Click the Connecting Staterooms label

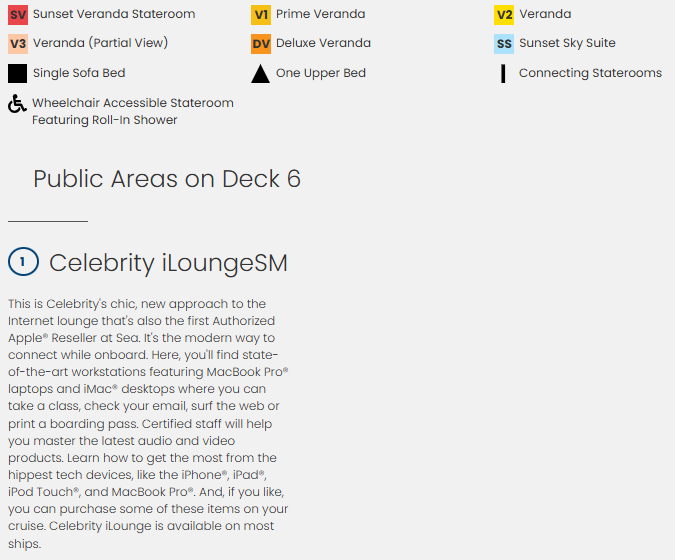590,73
